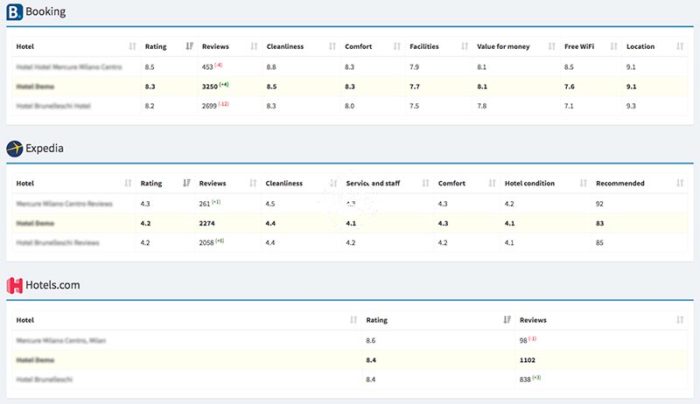Image resolution: width=700 pixels, height=404 pixels.
Task: Sort Expedia table by Reviews icon
Action: pyautogui.click(x=253, y=183)
